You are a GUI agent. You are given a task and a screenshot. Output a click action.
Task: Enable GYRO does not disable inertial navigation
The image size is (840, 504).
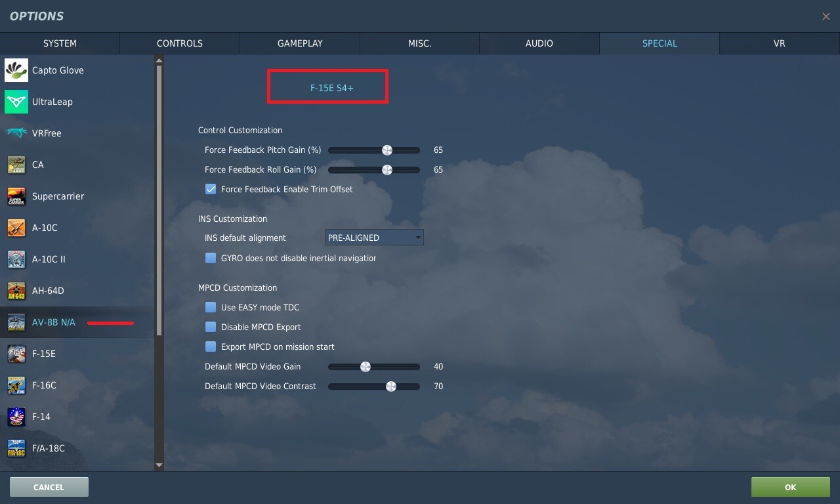(x=211, y=258)
